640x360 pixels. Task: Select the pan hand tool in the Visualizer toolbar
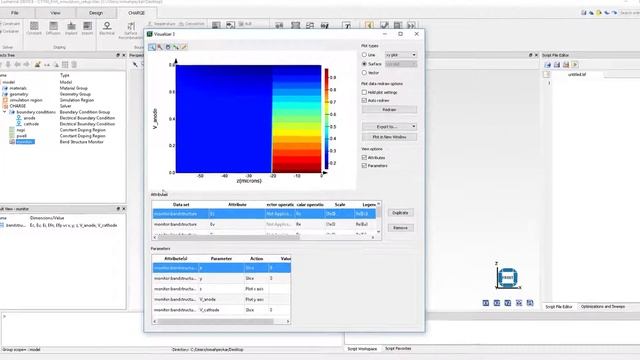coord(168,47)
